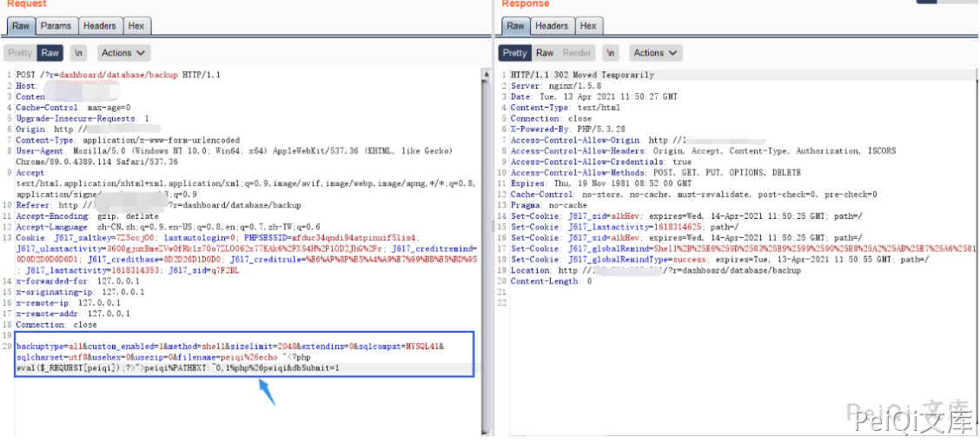The height and width of the screenshot is (444, 980).
Task: Switch to the Request Hex tab
Action: (136, 26)
